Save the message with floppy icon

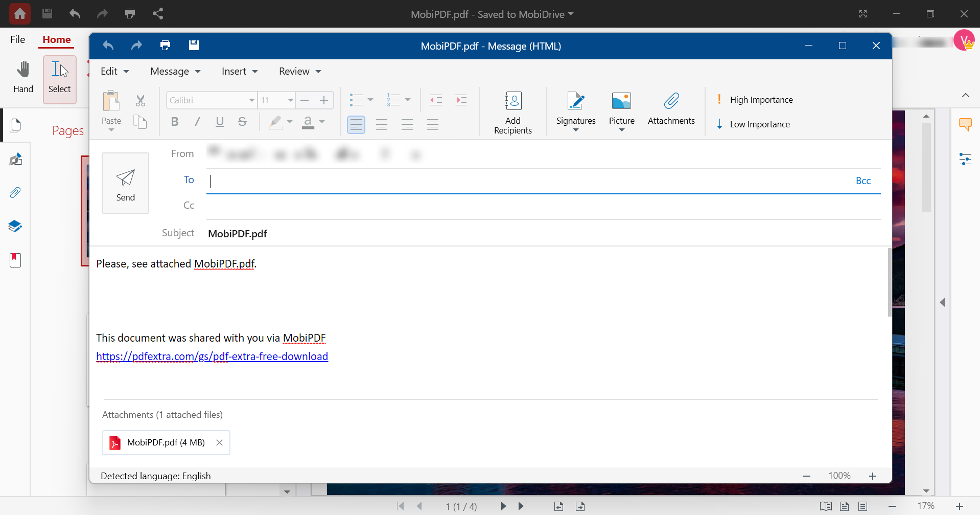pos(194,46)
